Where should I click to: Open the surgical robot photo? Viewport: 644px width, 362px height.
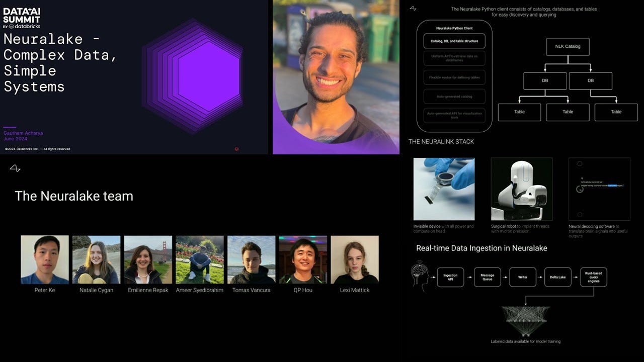[522, 189]
